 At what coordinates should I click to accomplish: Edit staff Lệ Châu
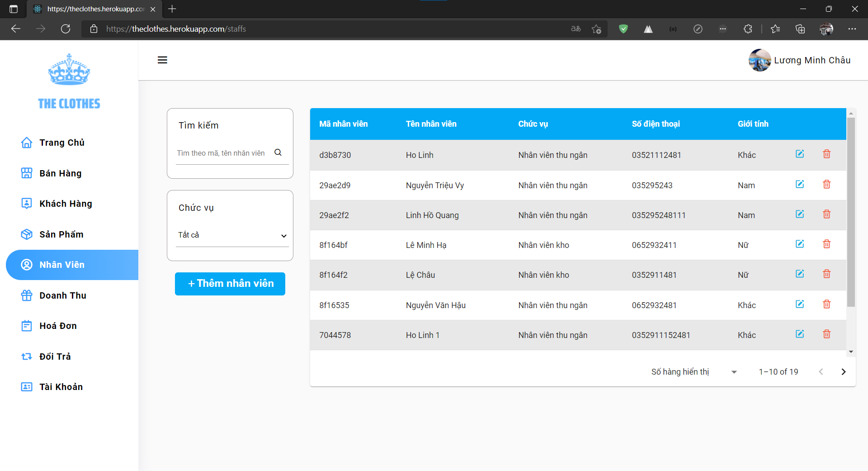(x=800, y=274)
